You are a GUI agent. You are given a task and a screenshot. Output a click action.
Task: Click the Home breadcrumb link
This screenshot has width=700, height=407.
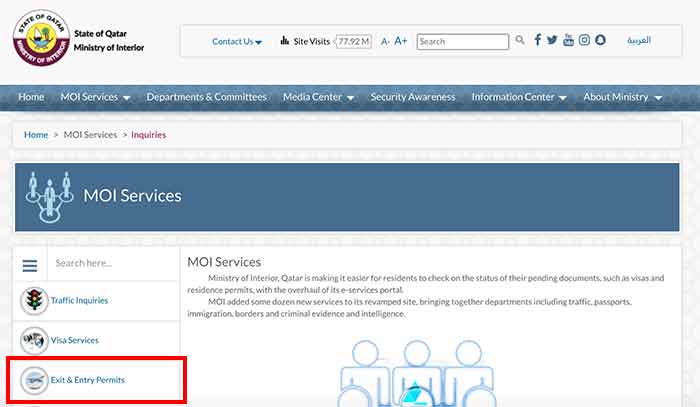coord(36,135)
